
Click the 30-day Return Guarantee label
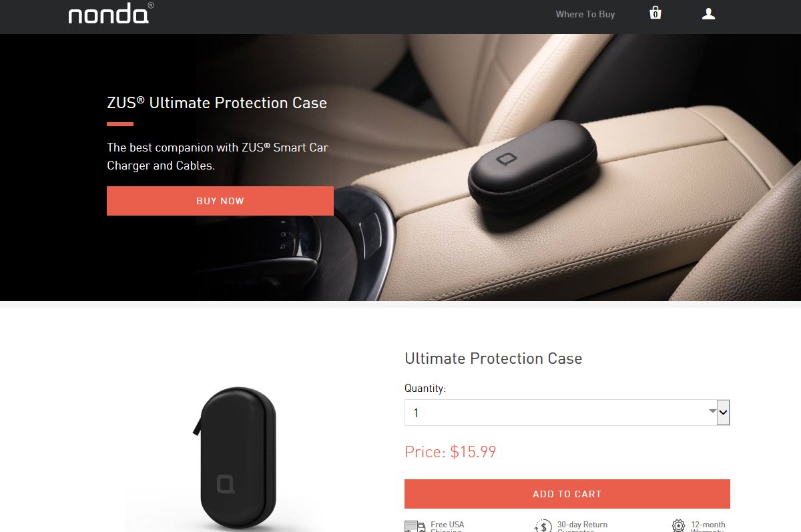coord(582,526)
